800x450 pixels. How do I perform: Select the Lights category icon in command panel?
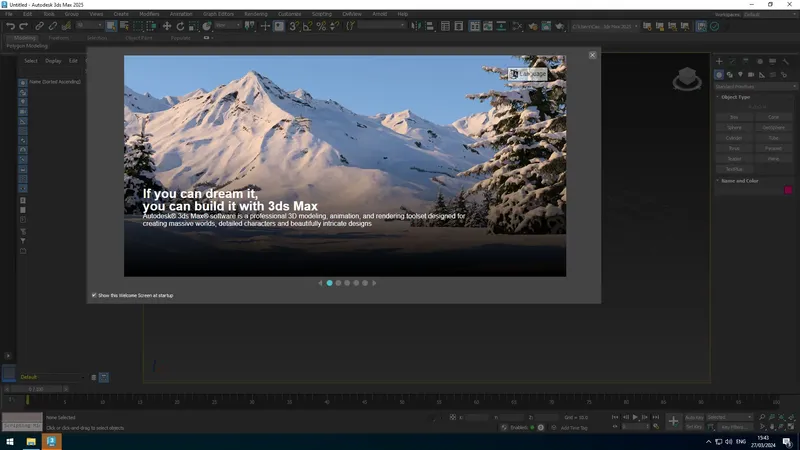[x=740, y=74]
